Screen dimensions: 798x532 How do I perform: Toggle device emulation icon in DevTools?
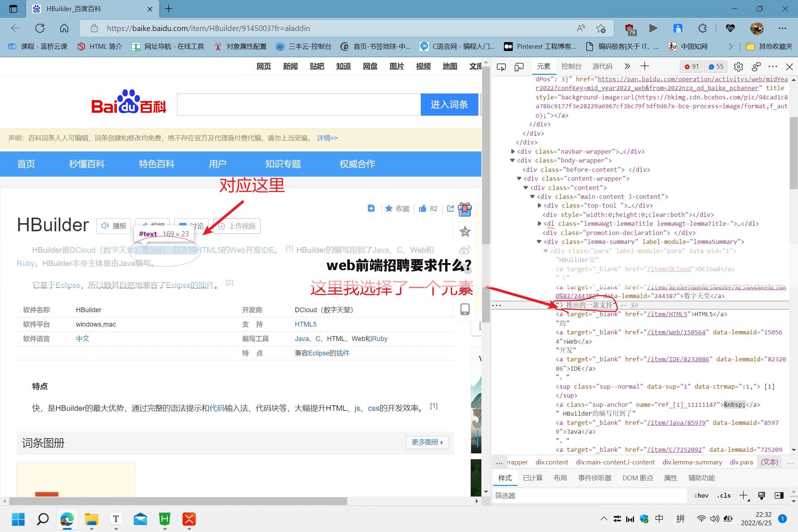pyautogui.click(x=519, y=66)
